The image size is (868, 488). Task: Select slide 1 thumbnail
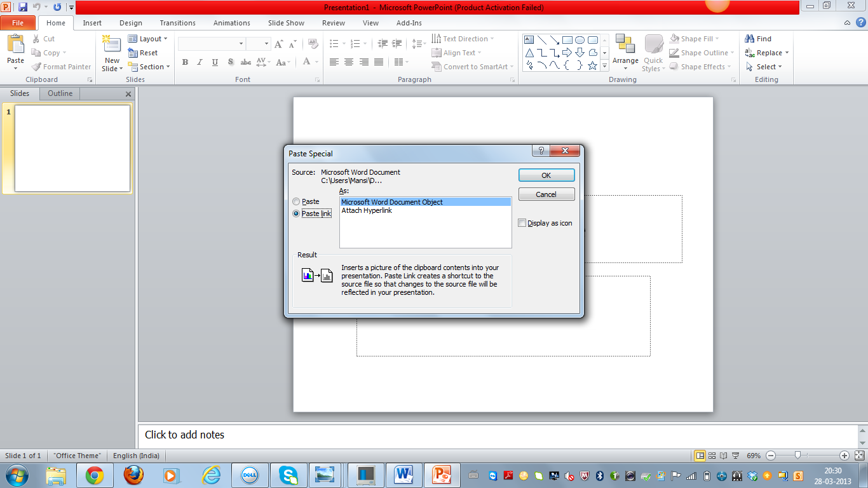pos(72,148)
